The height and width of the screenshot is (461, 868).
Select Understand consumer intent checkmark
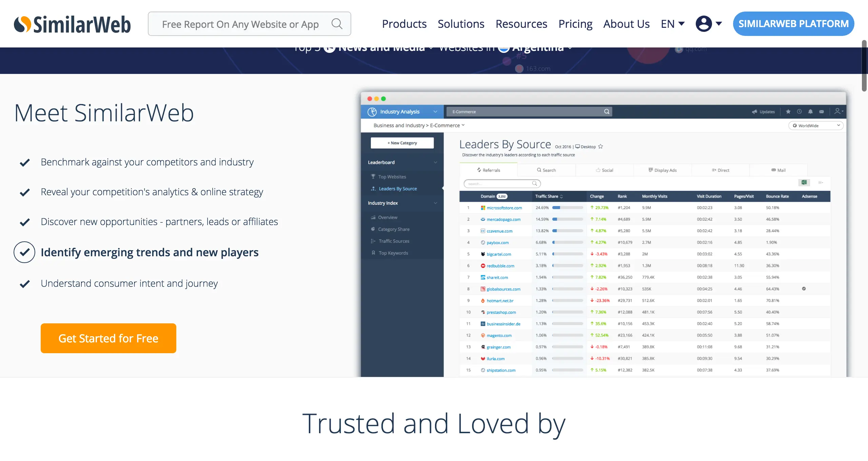[x=25, y=284]
